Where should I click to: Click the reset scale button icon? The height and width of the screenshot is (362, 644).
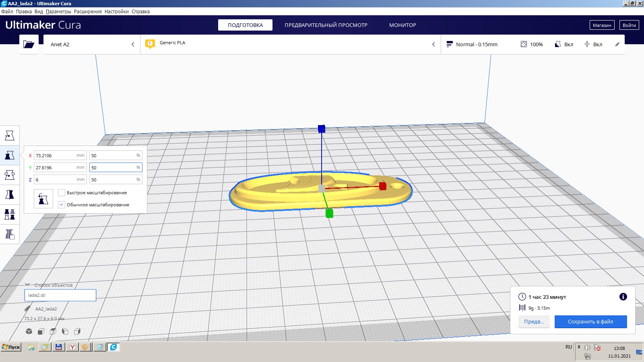[43, 199]
